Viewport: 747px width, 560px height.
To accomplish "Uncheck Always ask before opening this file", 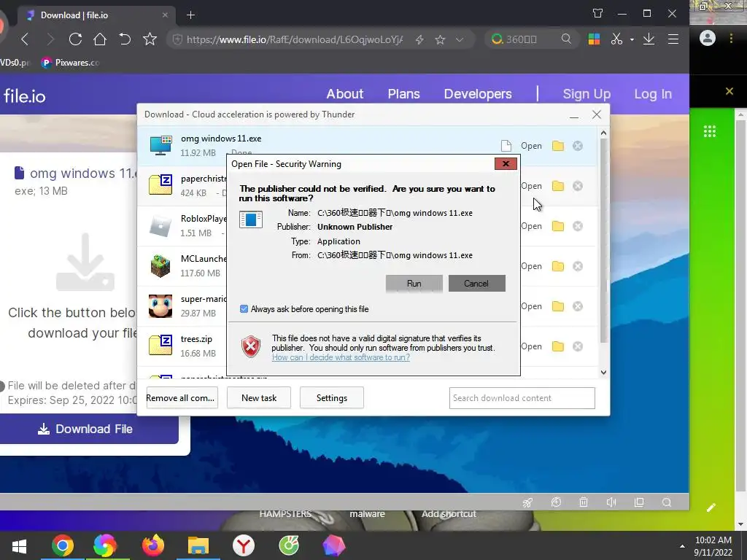I will pyautogui.click(x=244, y=309).
